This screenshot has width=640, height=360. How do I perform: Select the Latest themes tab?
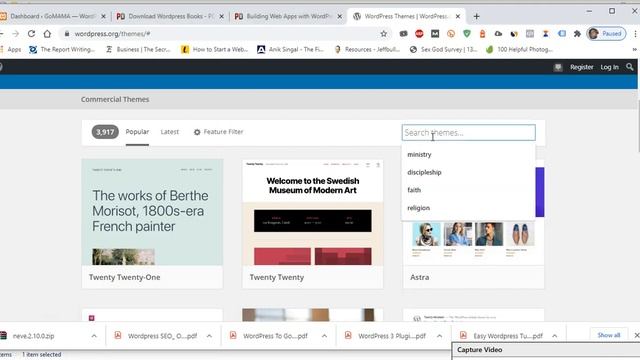[x=170, y=132]
